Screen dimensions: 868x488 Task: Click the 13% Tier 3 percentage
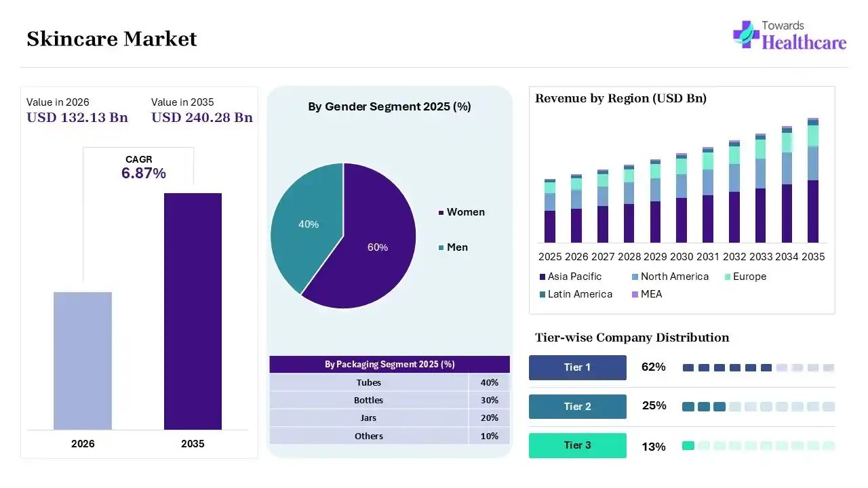click(x=654, y=447)
